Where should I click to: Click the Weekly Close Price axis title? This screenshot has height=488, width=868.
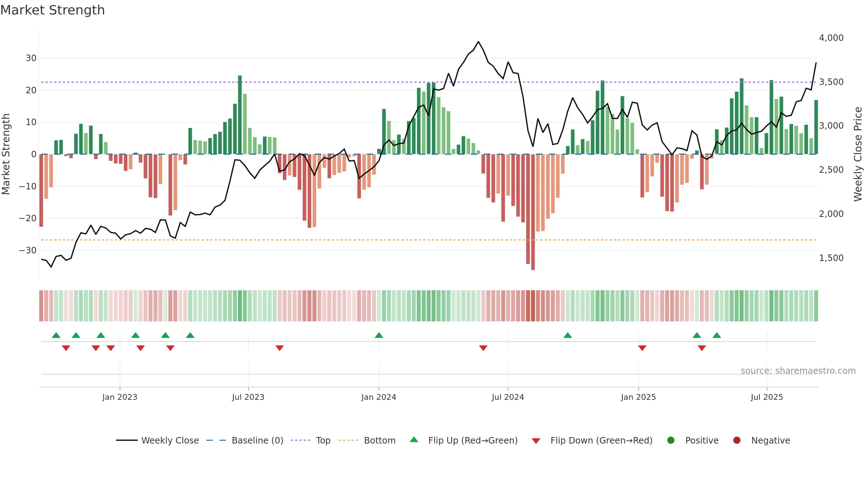858,154
